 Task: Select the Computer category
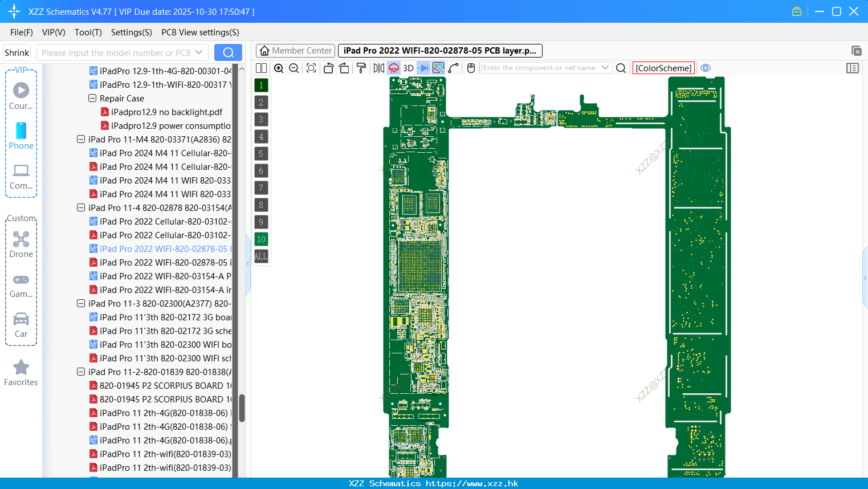coord(21,176)
